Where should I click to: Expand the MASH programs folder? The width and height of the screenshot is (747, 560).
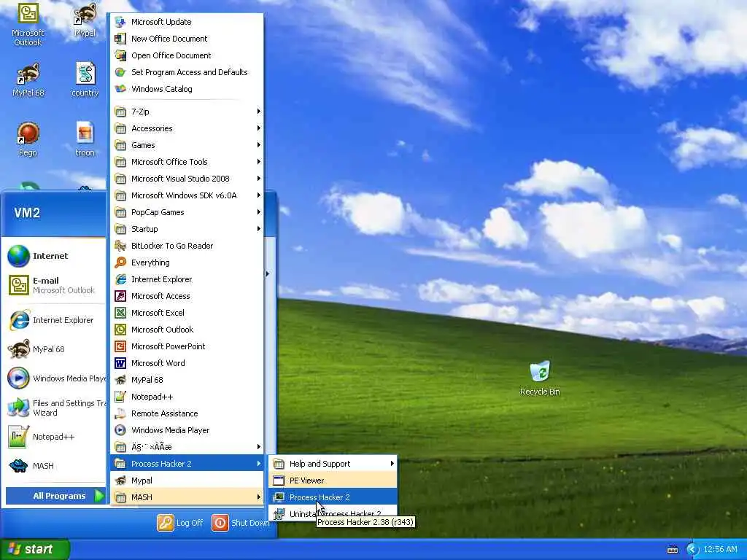[x=187, y=497]
